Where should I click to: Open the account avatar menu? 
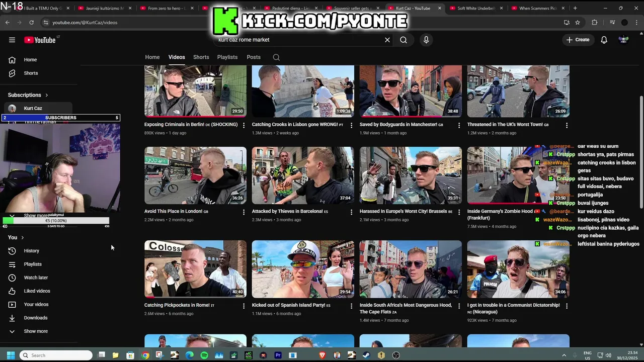click(623, 40)
